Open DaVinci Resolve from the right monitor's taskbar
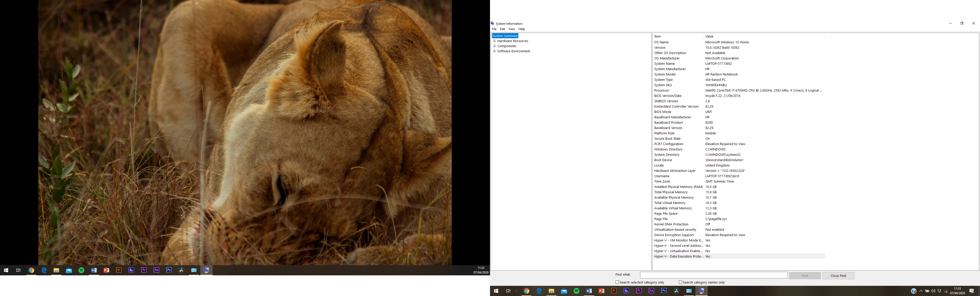Viewport: 980px width, 296px height. tap(676, 291)
